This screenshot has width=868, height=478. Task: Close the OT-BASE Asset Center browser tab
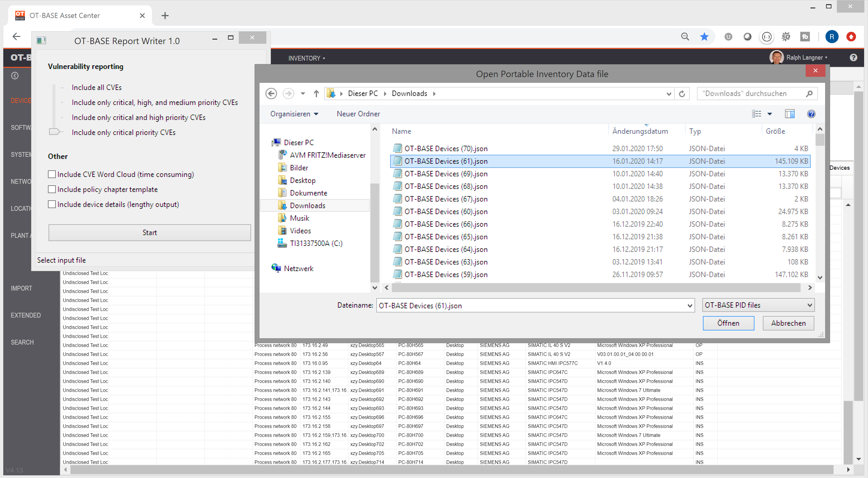142,16
